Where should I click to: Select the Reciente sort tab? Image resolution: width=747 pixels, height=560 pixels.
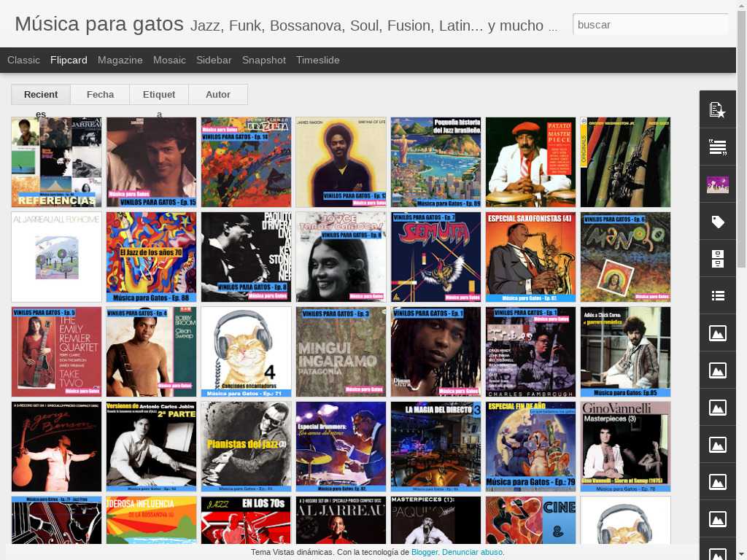[41, 94]
